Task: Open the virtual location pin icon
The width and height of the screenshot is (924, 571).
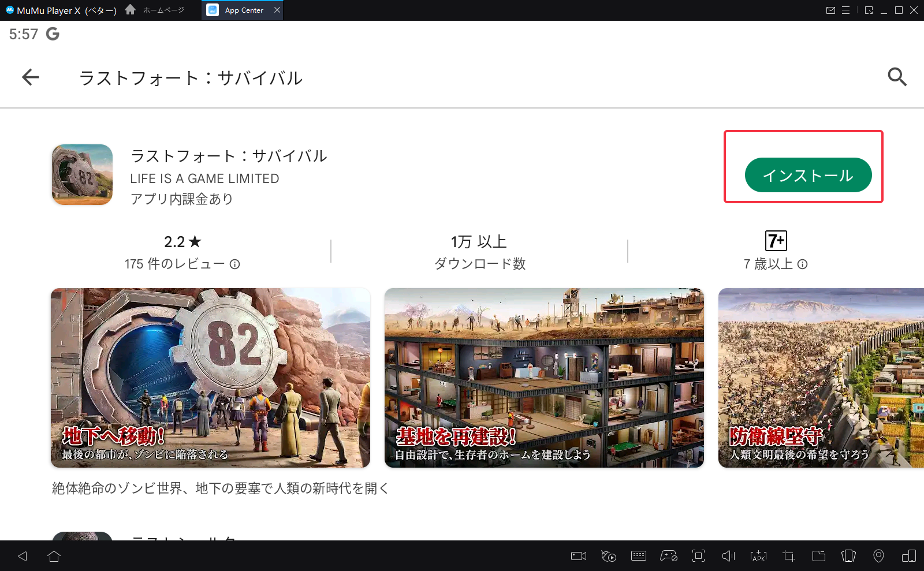Action: point(878,556)
